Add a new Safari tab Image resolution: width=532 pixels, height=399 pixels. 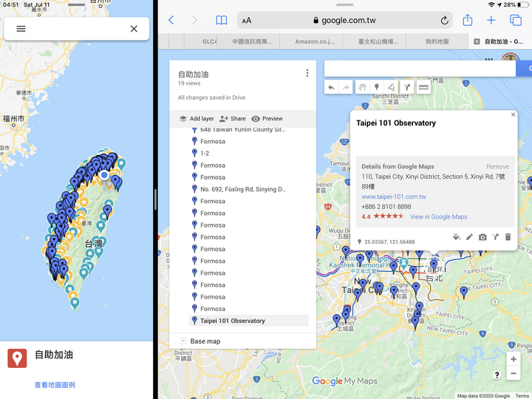491,21
